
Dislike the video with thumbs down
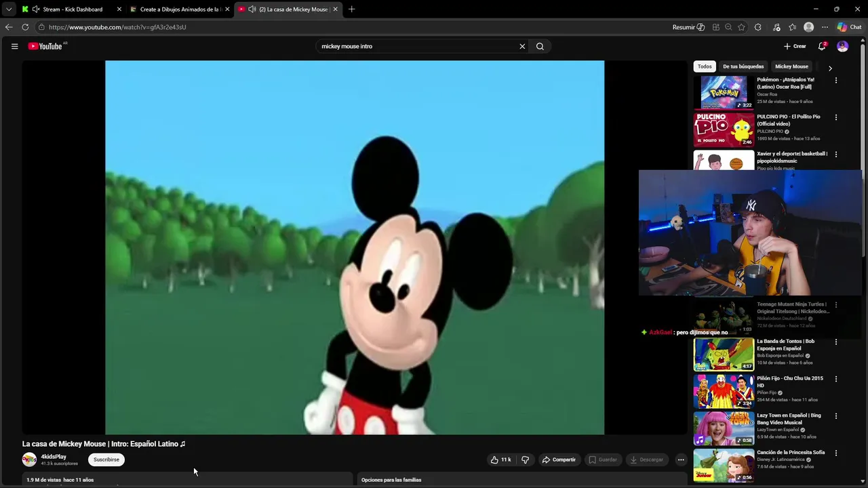(x=525, y=460)
